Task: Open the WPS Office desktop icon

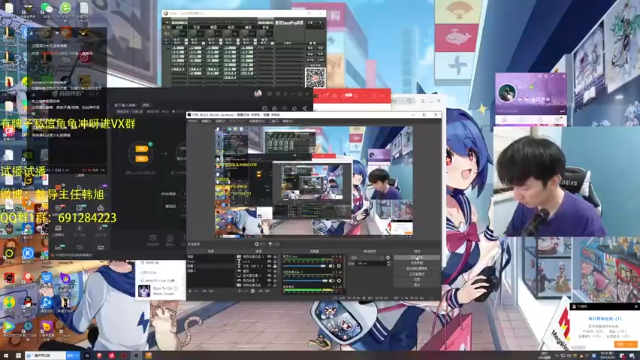Action: (47, 278)
